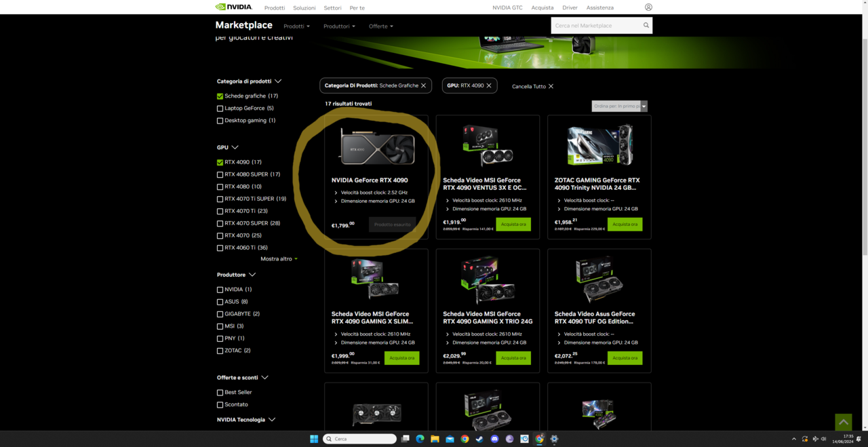868x447 pixels.
Task: Check the Scontato filter
Action: click(x=220, y=405)
